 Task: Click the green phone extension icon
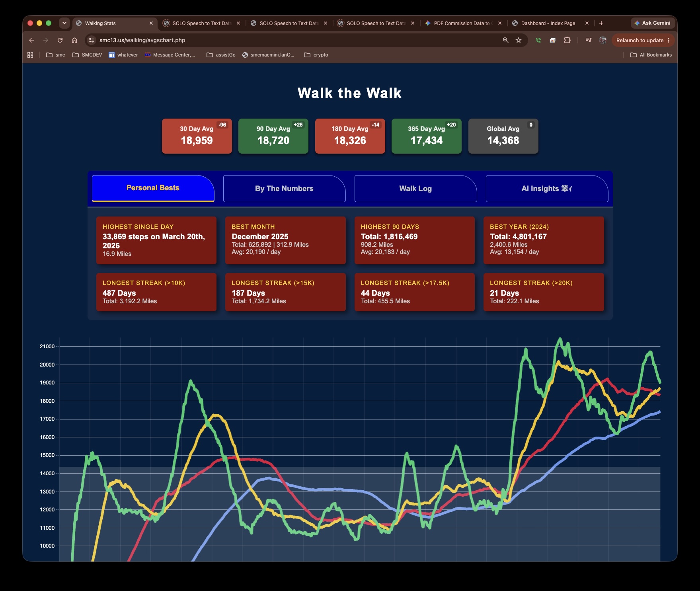[x=538, y=40]
